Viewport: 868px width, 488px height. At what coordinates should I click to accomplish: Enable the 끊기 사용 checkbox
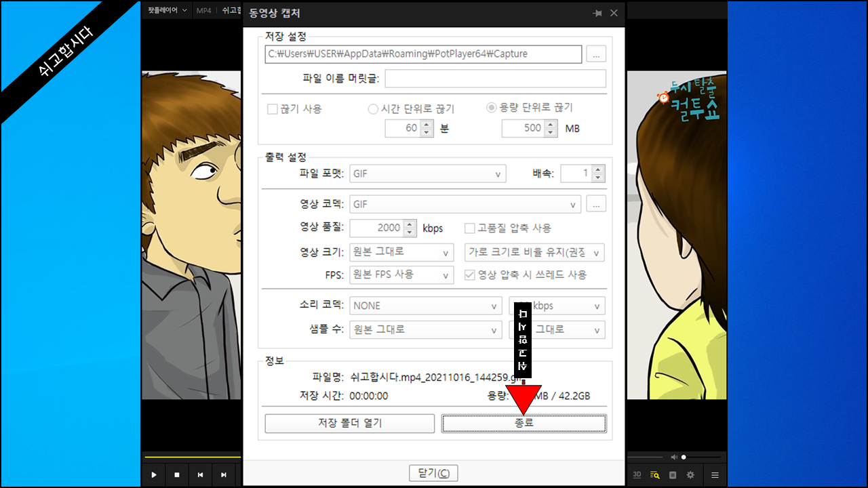(273, 108)
